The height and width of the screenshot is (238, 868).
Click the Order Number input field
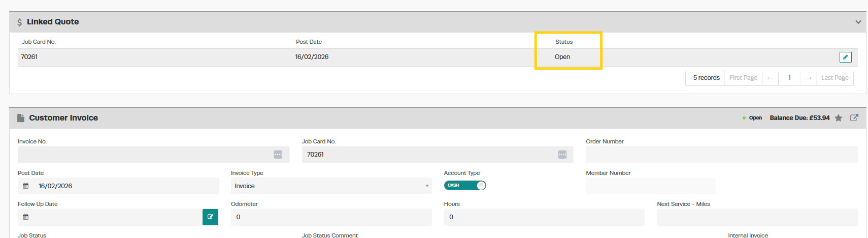[x=721, y=155]
